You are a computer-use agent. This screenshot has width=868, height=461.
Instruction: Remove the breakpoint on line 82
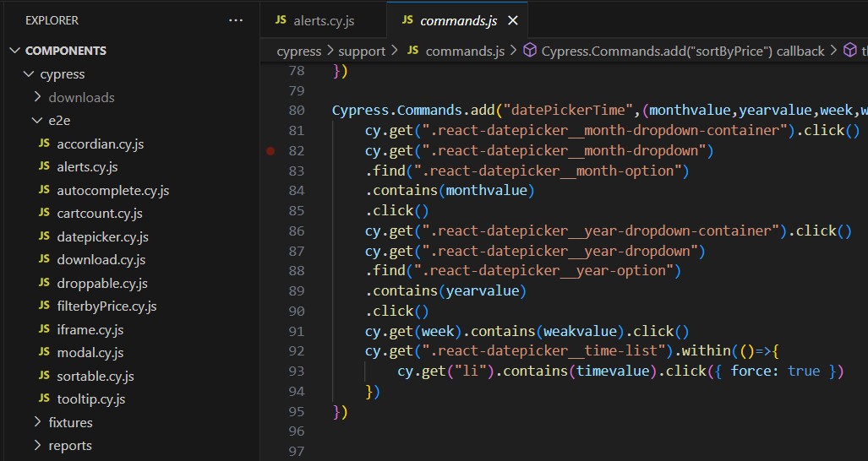tap(270, 151)
